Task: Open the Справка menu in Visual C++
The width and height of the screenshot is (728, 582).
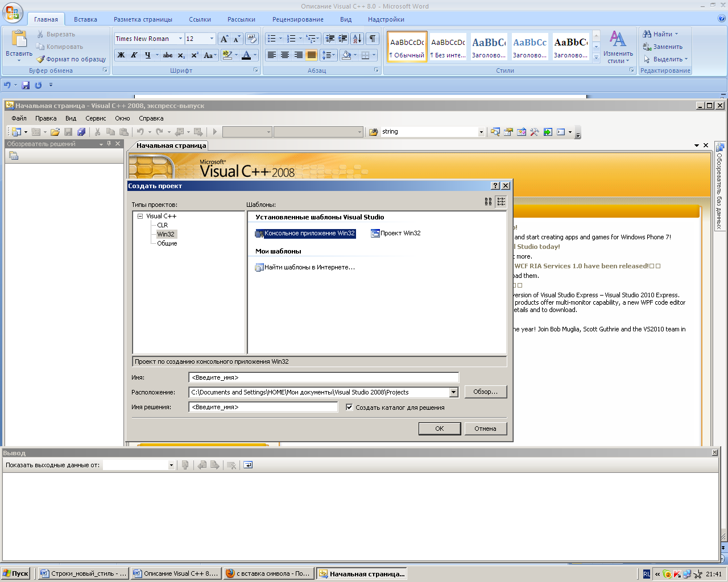Action: (151, 118)
